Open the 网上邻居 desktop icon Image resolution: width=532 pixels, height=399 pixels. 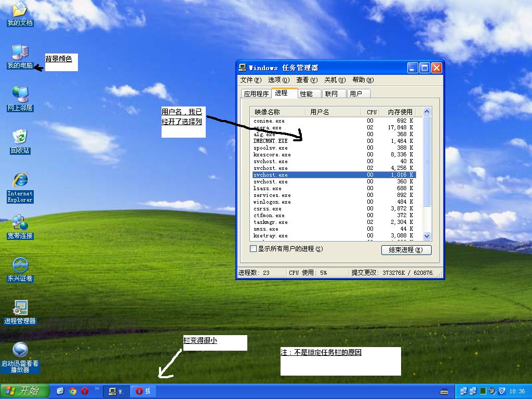click(20, 99)
